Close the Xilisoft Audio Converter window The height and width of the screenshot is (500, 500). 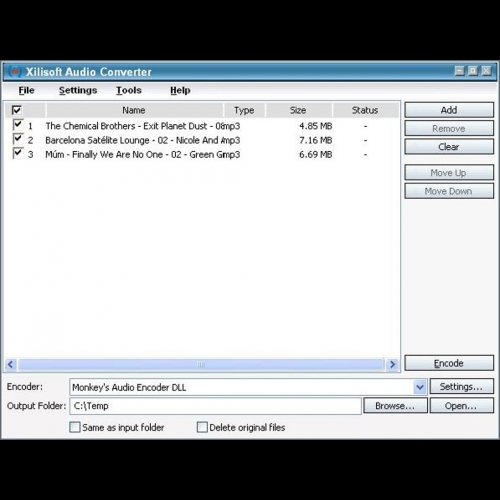[486, 71]
